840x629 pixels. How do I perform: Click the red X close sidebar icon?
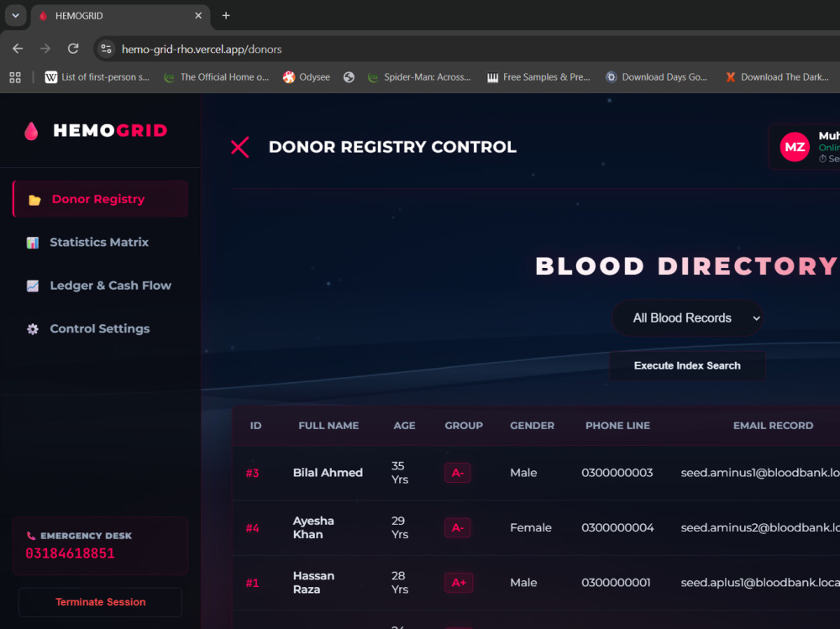tap(239, 147)
